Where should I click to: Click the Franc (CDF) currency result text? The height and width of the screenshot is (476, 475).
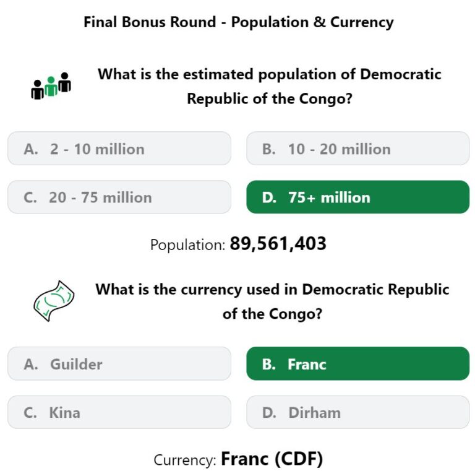pos(272,459)
